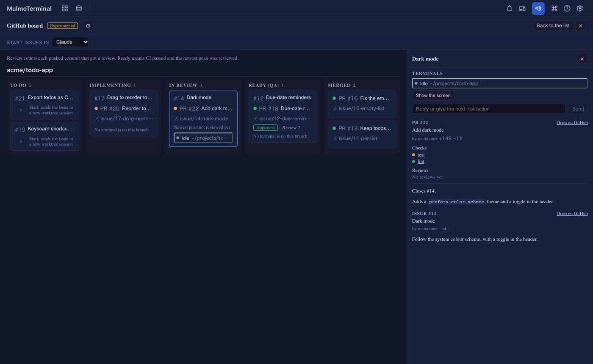Click PR #22 Add dark mode on the card

click(x=203, y=108)
